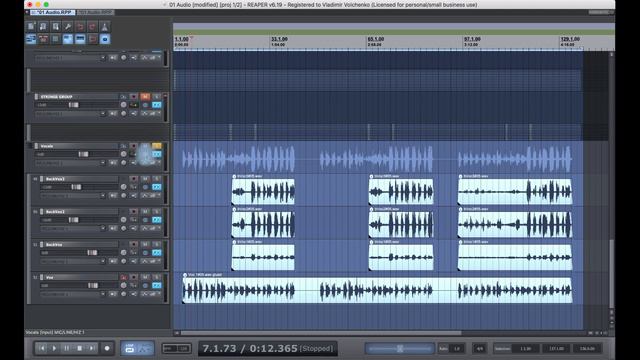The height and width of the screenshot is (360, 640).
Task: Toggle the Auto-crossfade toolbar icon
Action: coord(31,39)
